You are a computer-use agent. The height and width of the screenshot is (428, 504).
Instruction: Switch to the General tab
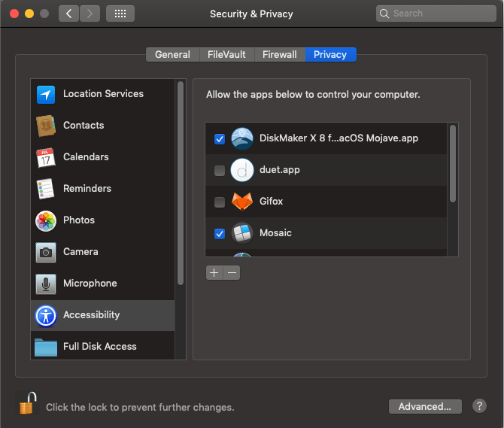172,55
